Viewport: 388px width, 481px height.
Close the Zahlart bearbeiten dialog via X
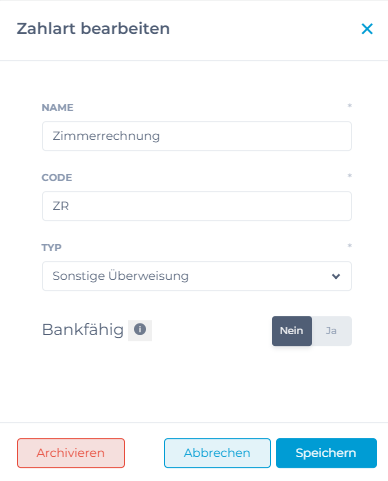click(x=367, y=29)
